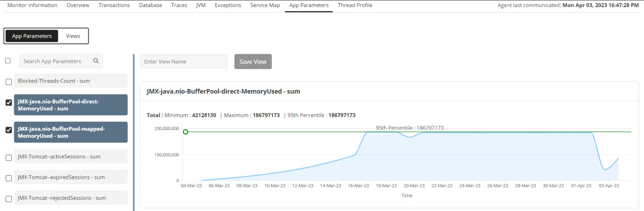Open the Exceptions tab

pos(228,5)
